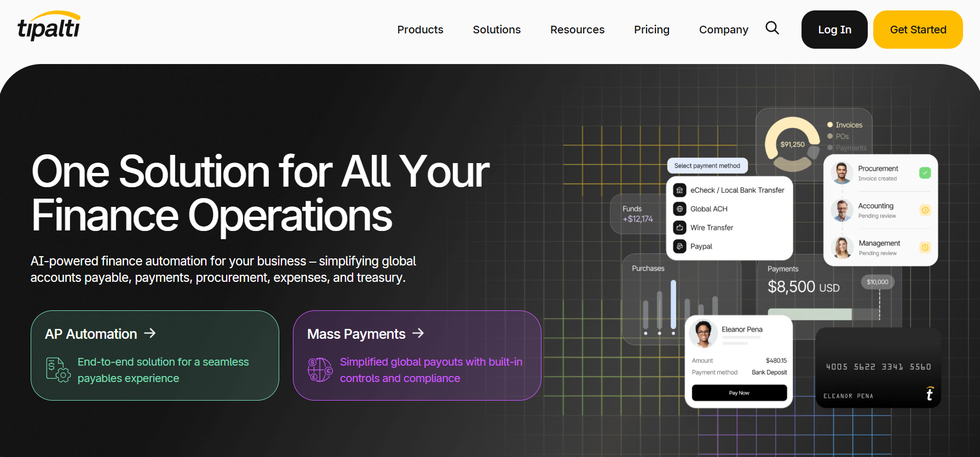Click the AI-powered finance automation paragraph
Viewport: 980px width, 457px height.
click(223, 269)
